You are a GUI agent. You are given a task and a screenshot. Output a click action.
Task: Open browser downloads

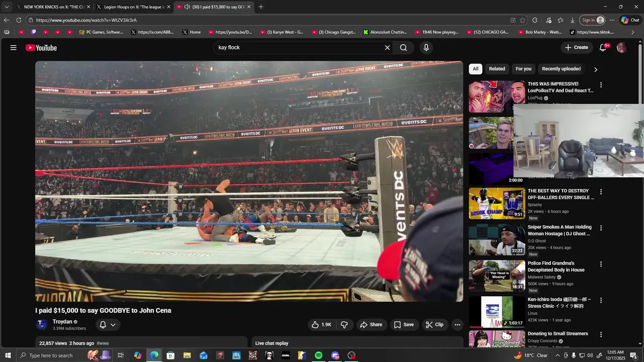[573, 20]
